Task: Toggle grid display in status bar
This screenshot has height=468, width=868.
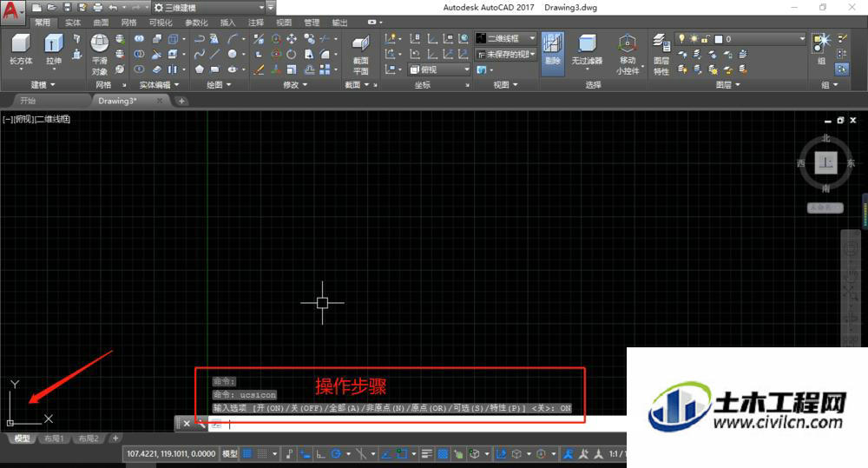Action: pos(247,454)
